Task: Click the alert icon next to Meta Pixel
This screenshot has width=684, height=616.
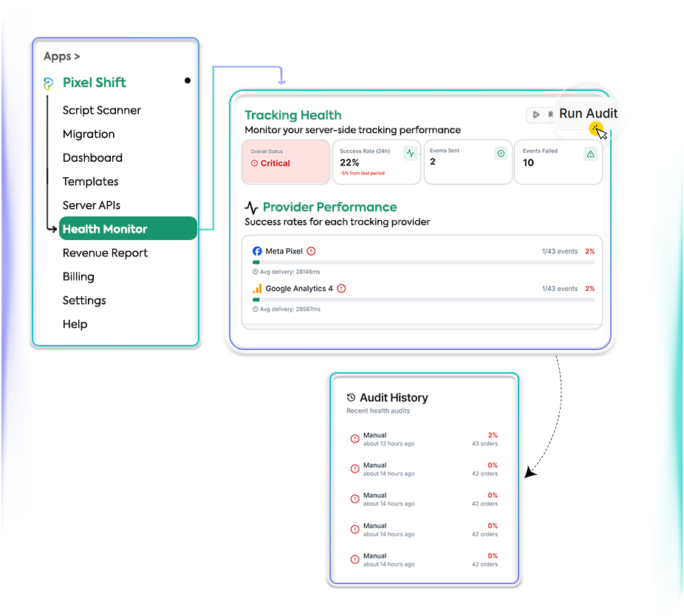Action: 311,251
